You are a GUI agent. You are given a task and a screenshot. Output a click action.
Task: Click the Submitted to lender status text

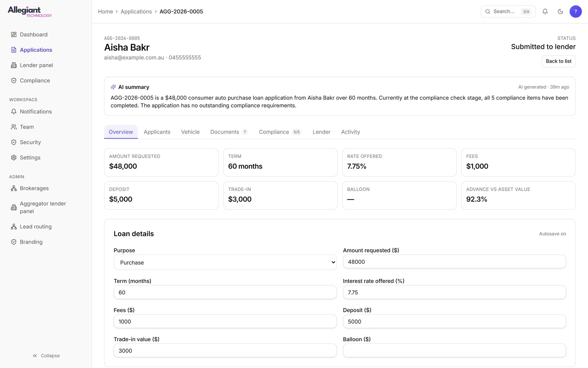click(x=543, y=47)
